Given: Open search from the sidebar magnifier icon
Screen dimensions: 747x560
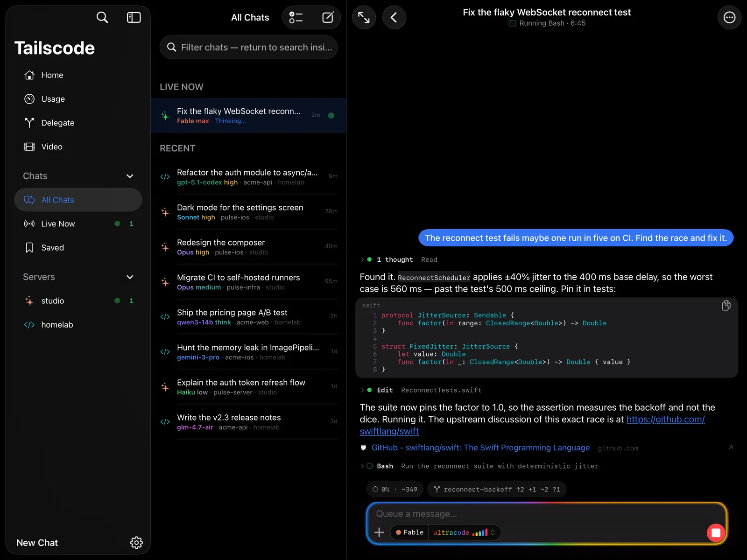Looking at the screenshot, I should (102, 18).
